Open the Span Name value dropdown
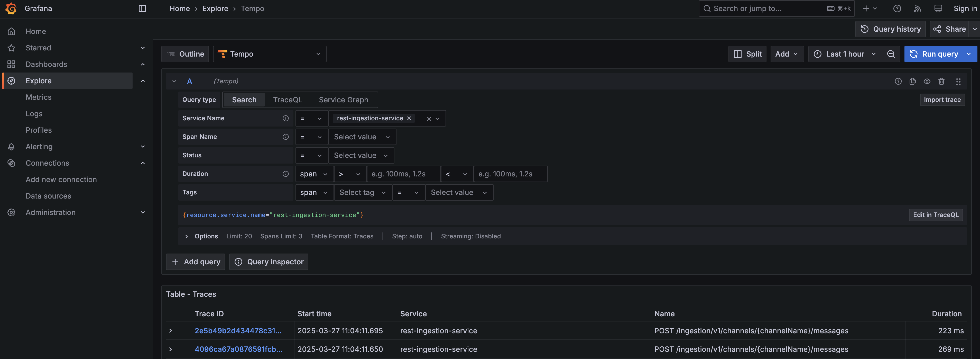980x359 pixels. 362,137
